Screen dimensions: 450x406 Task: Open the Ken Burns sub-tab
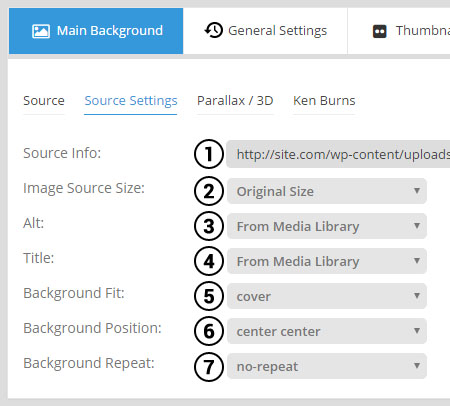[324, 101]
